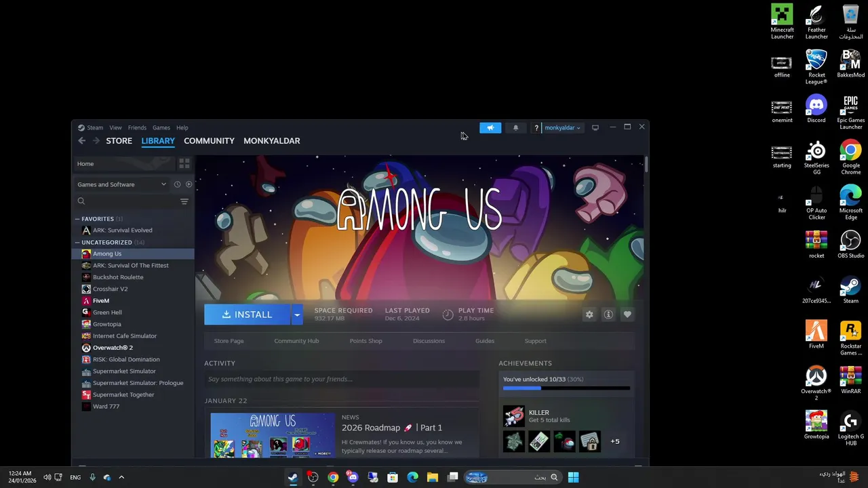
Task: Go back with the left arrow
Action: point(81,141)
